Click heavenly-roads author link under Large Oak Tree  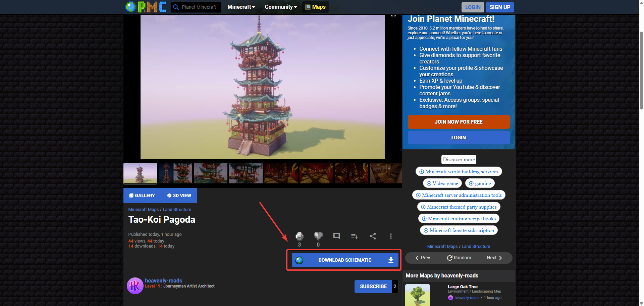pyautogui.click(x=467, y=298)
